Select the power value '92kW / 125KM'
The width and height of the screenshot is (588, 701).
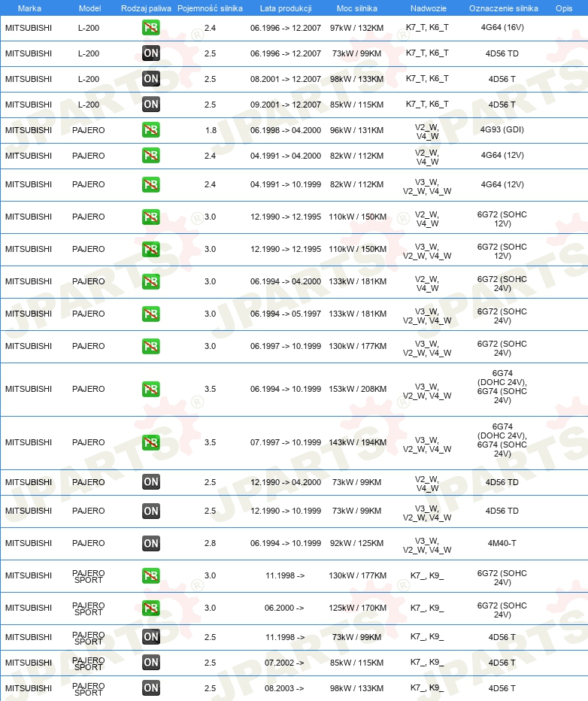click(356, 543)
